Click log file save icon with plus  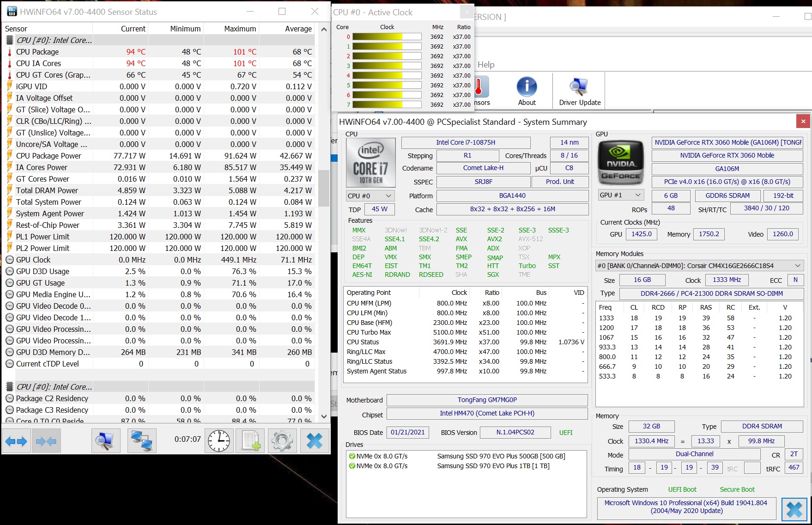250,441
